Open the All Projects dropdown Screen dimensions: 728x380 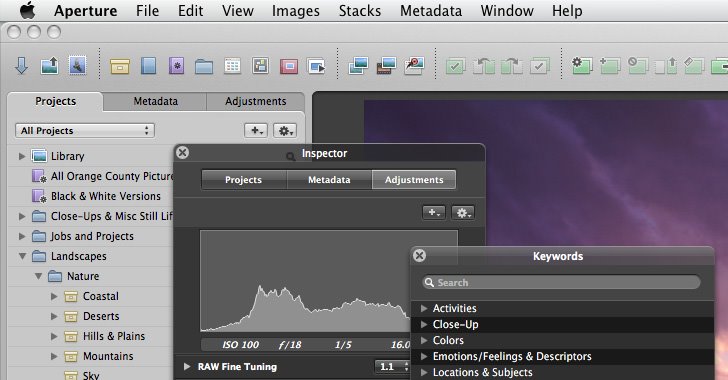84,131
